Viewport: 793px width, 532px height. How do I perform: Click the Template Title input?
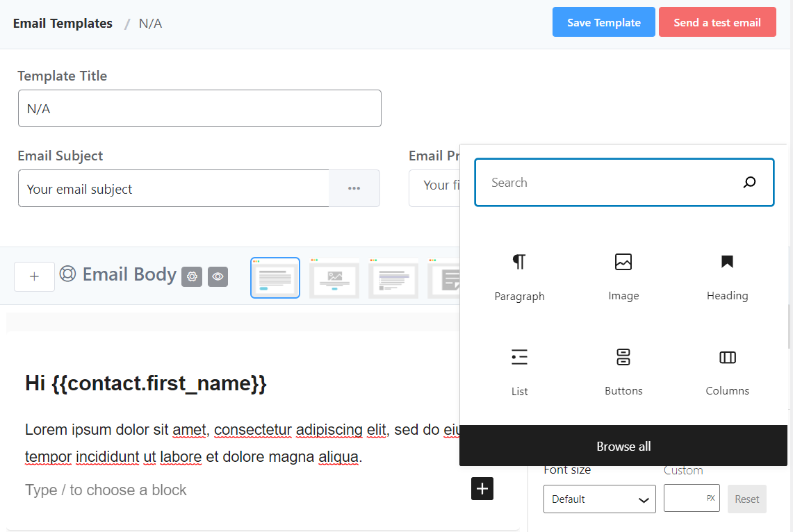(x=199, y=108)
